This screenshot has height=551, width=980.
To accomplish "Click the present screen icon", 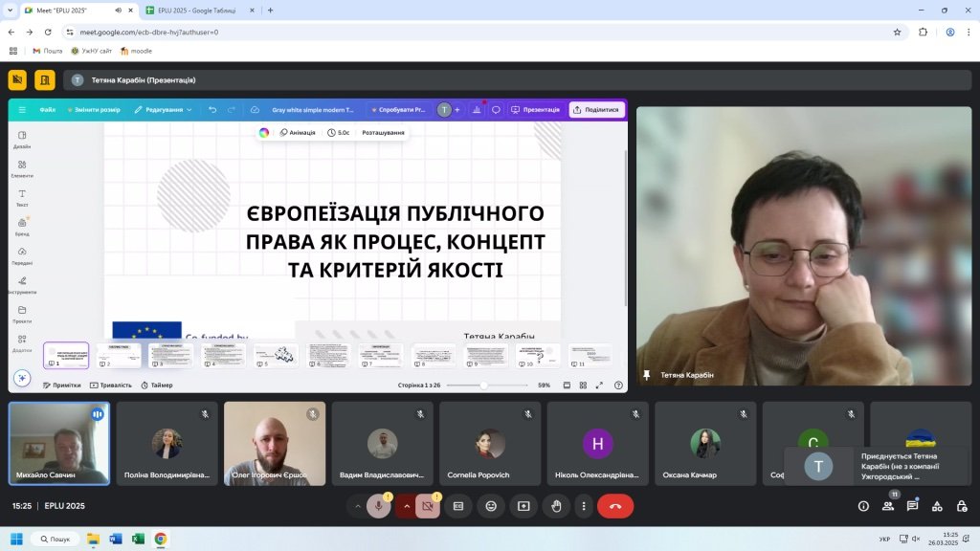I will point(523,506).
